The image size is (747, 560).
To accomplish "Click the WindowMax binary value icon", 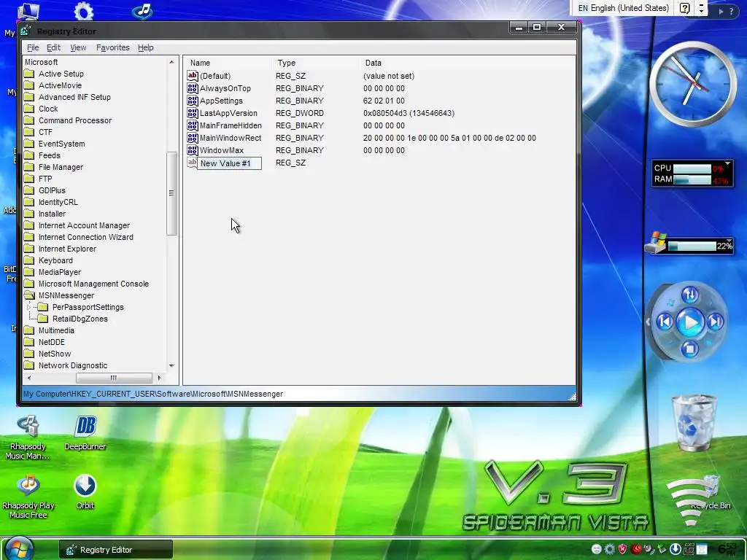I will [192, 150].
